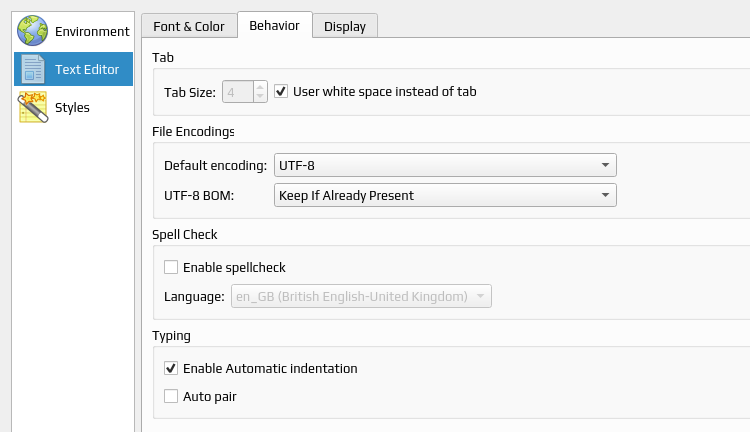Screen dimensions: 750x432
Task: Enable spellcheck checkbox
Action: point(171,267)
